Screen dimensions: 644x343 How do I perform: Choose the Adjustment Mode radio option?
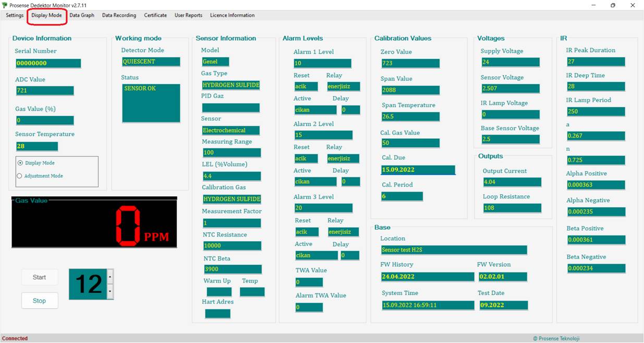coord(20,176)
